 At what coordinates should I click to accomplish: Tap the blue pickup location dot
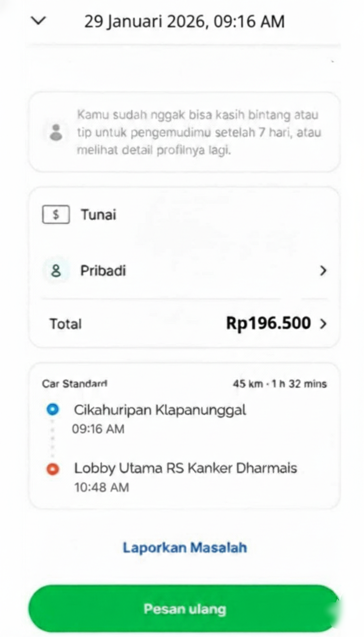[53, 409]
